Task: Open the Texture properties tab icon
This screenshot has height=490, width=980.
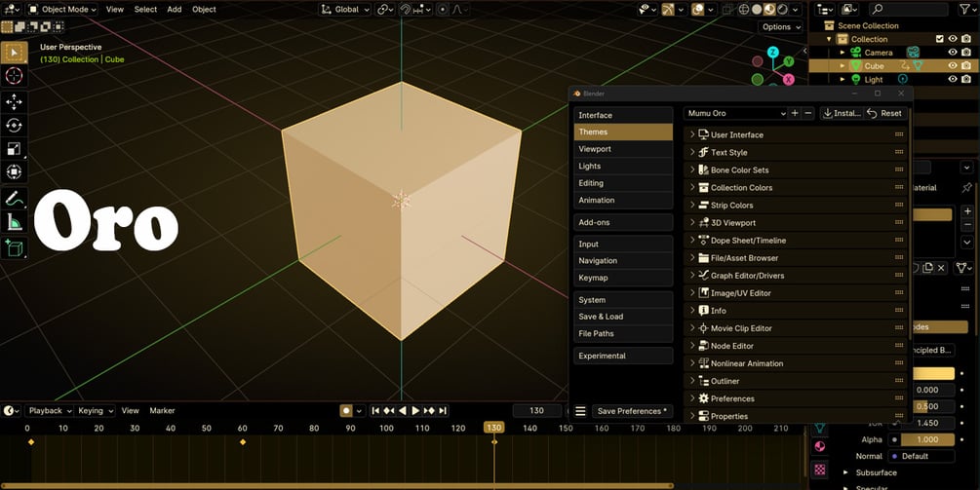Action: pos(819,470)
